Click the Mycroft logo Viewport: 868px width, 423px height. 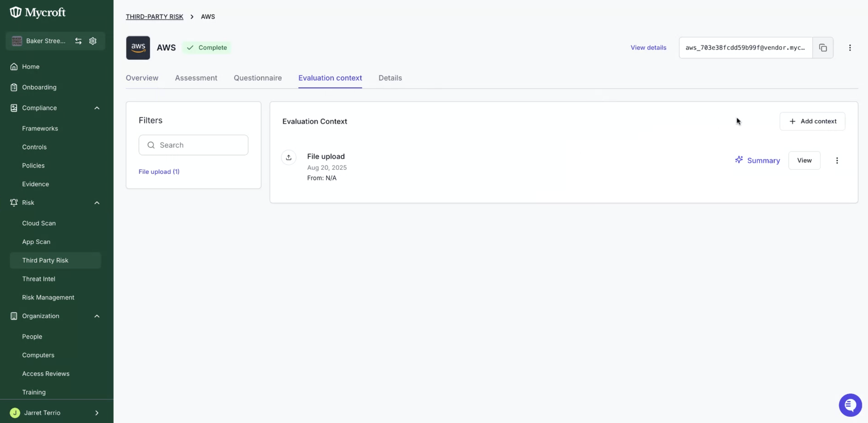click(38, 13)
